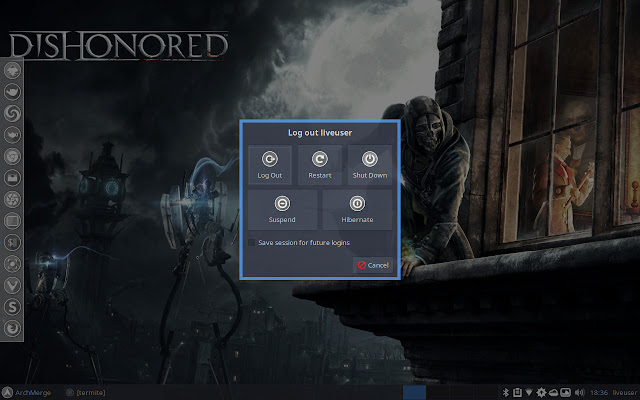Open the Wi-Fi network tray icon

click(529, 392)
